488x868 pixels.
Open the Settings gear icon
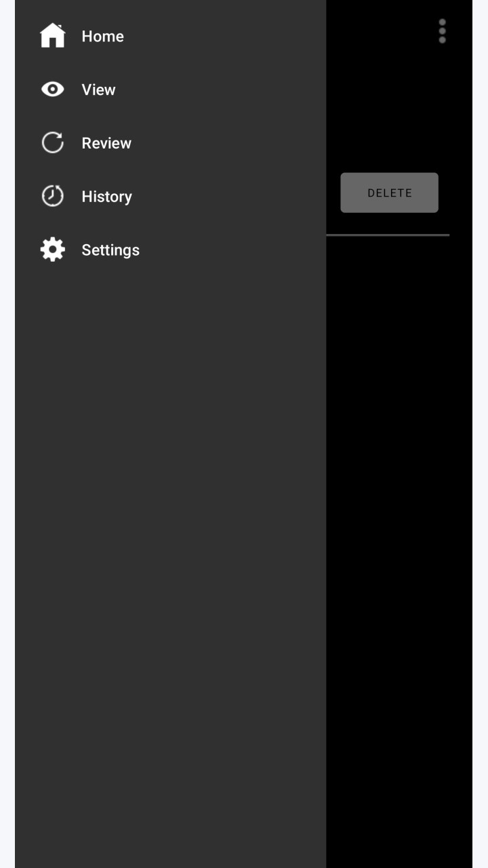[52, 250]
